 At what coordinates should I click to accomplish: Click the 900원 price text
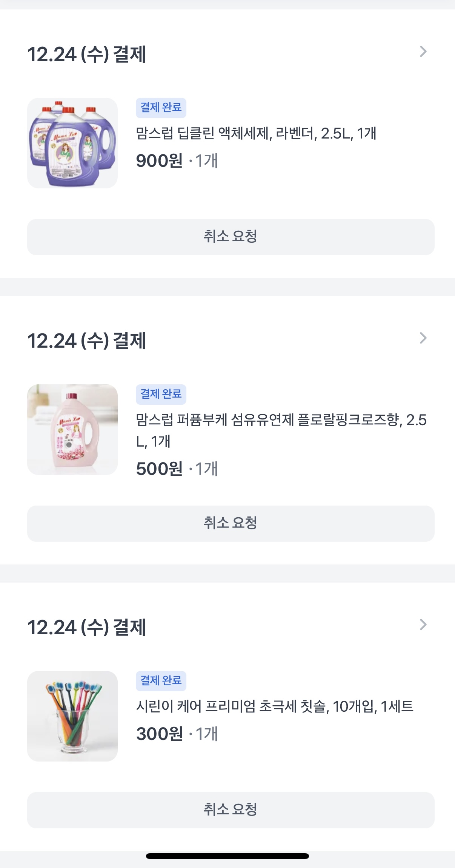coord(159,161)
